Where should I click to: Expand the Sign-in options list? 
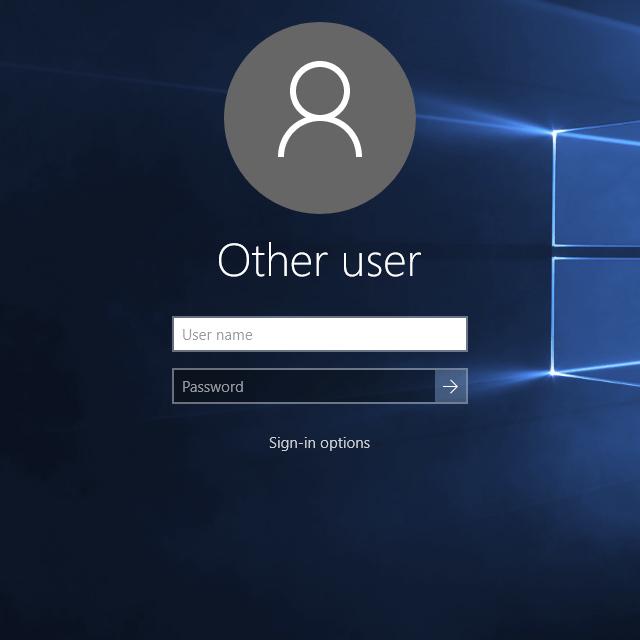tap(319, 443)
